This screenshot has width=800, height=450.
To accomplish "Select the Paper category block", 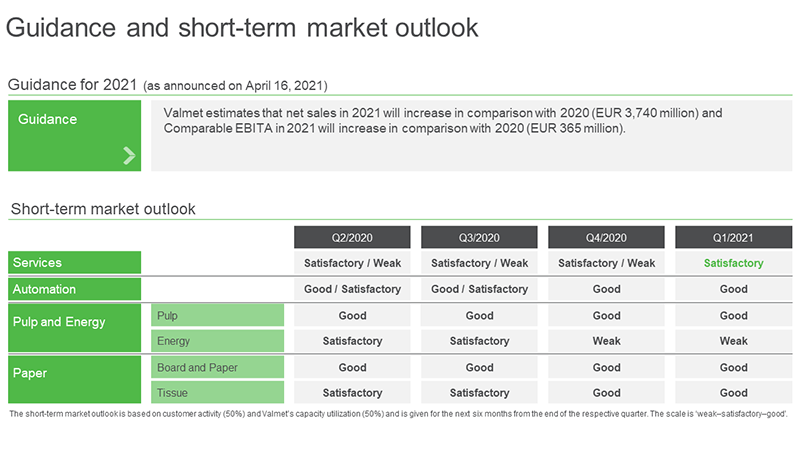I will point(74,380).
